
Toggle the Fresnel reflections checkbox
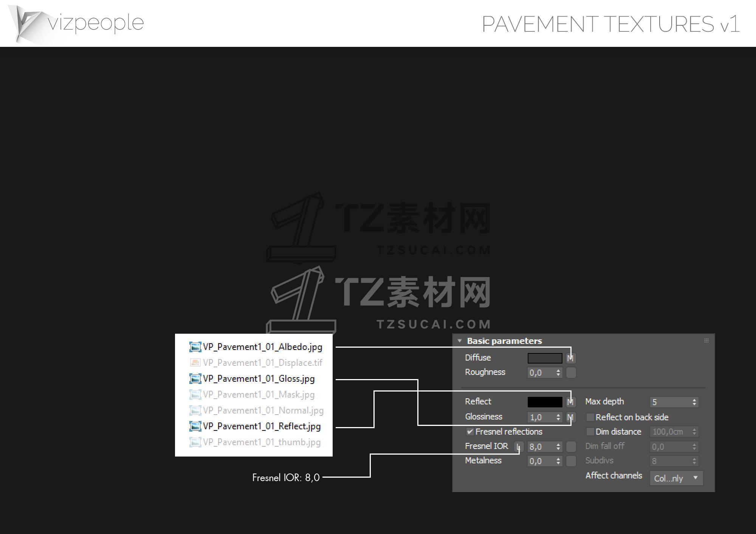(x=470, y=432)
